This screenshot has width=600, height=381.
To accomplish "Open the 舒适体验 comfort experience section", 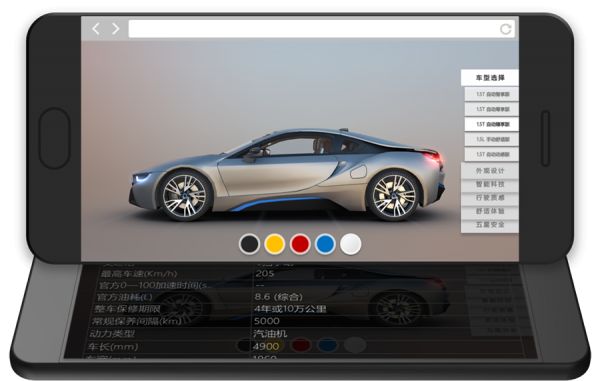I will [x=490, y=211].
